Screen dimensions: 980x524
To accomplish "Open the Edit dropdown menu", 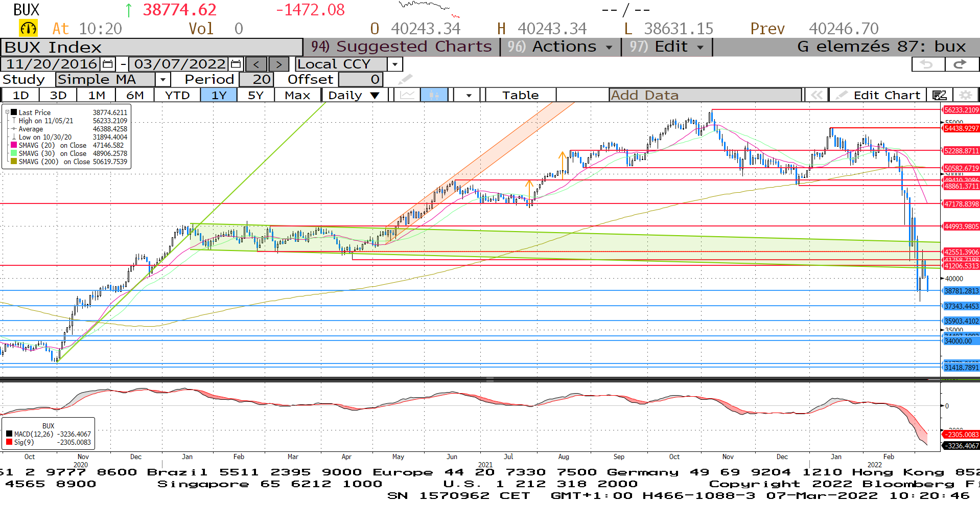I will pos(667,47).
